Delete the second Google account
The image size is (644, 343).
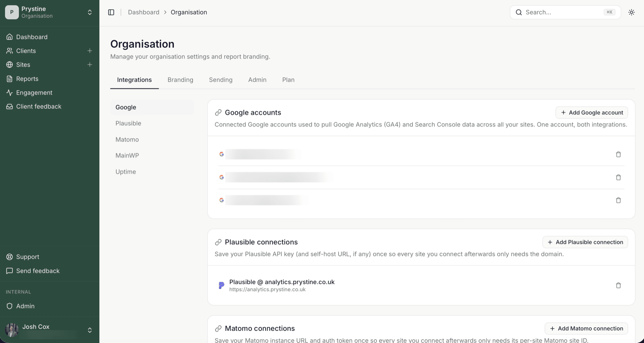[619, 177]
